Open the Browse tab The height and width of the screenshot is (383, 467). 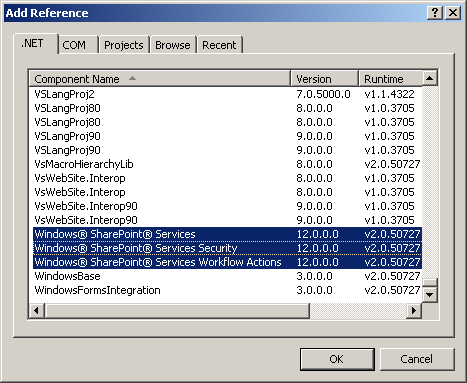coord(173,45)
